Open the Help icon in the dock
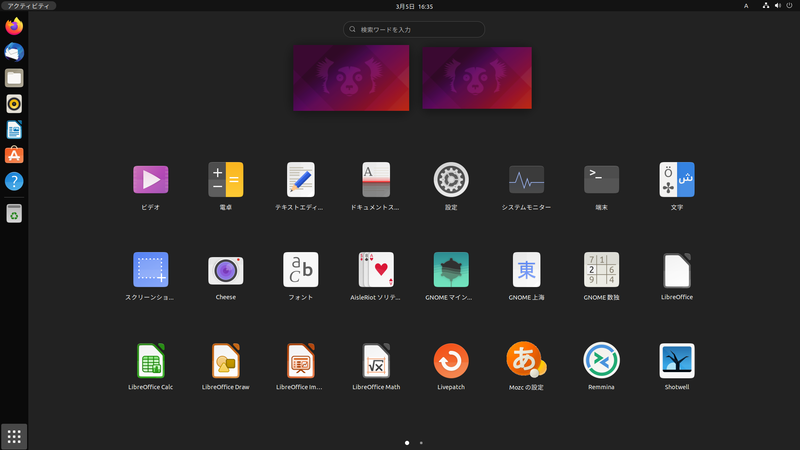 pyautogui.click(x=14, y=181)
